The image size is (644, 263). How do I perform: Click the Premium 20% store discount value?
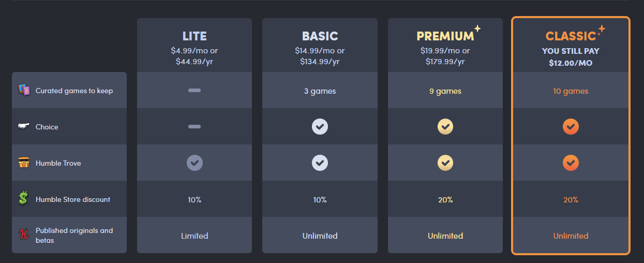pyautogui.click(x=445, y=199)
